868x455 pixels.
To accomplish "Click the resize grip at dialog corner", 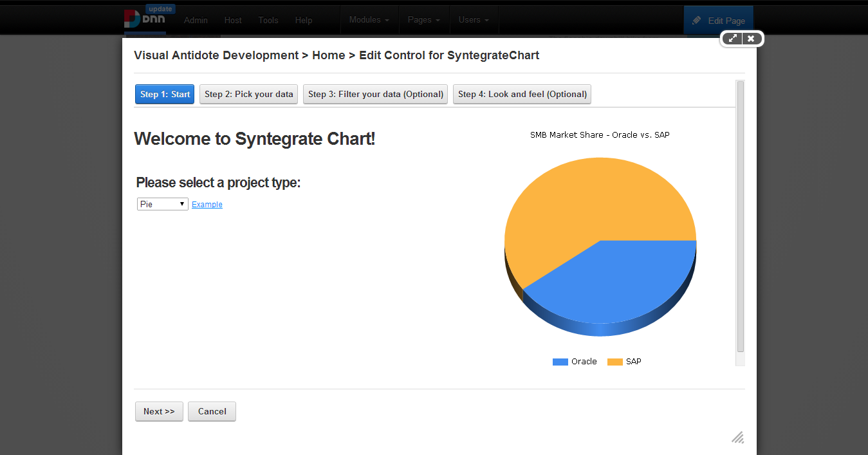I will coord(738,438).
